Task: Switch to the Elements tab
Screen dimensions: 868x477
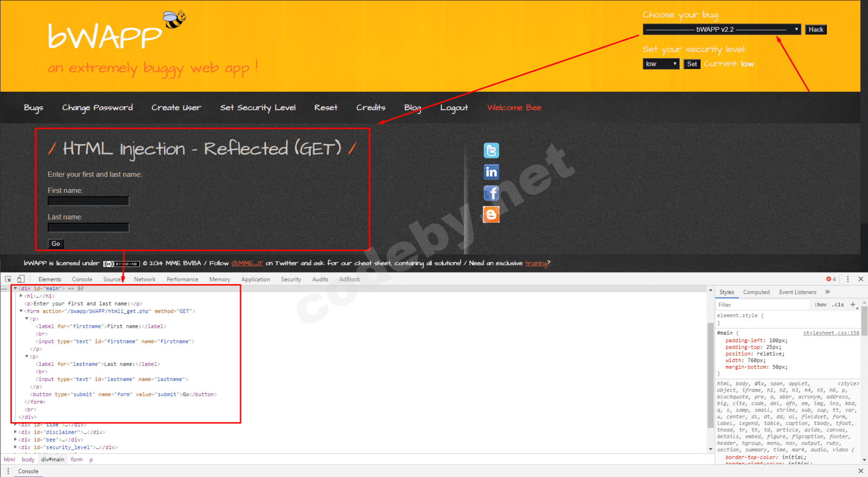Action: (50, 279)
